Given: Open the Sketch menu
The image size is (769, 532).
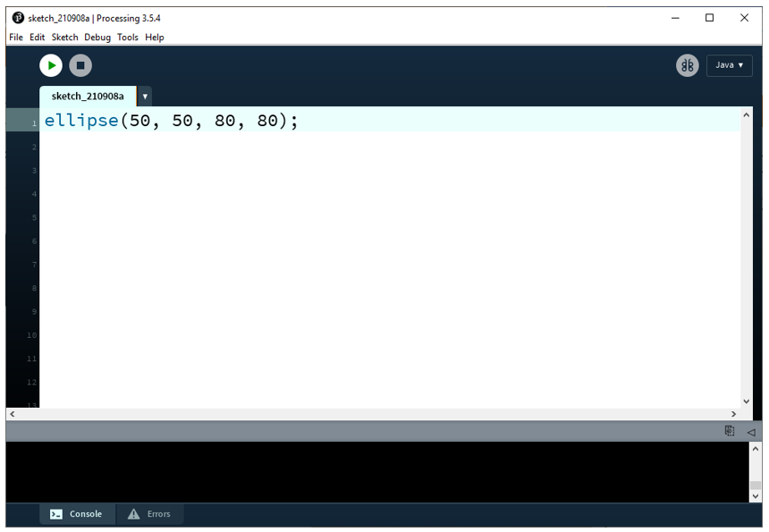Looking at the screenshot, I should (64, 38).
